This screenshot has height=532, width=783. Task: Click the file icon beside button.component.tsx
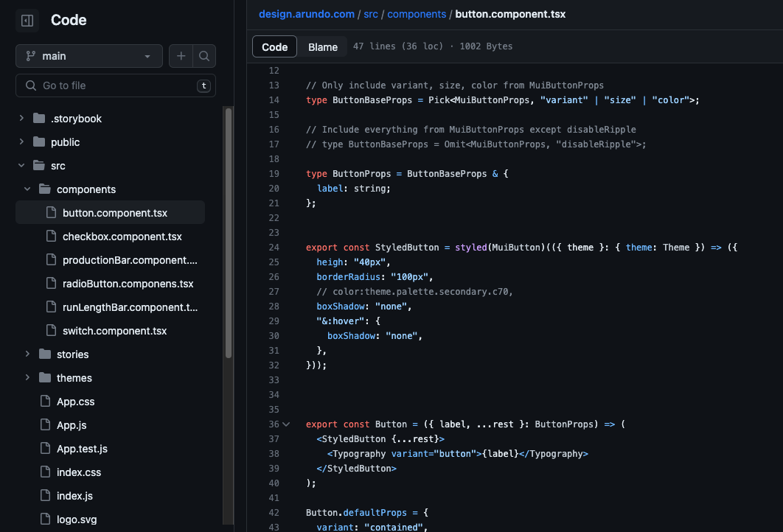51,213
